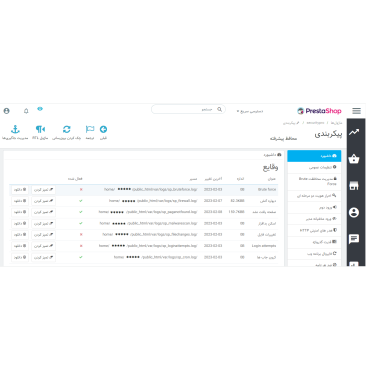This screenshot has height=370, width=370.
Task: Click the 2023-02-08 date cell
Action: [x=213, y=212]
